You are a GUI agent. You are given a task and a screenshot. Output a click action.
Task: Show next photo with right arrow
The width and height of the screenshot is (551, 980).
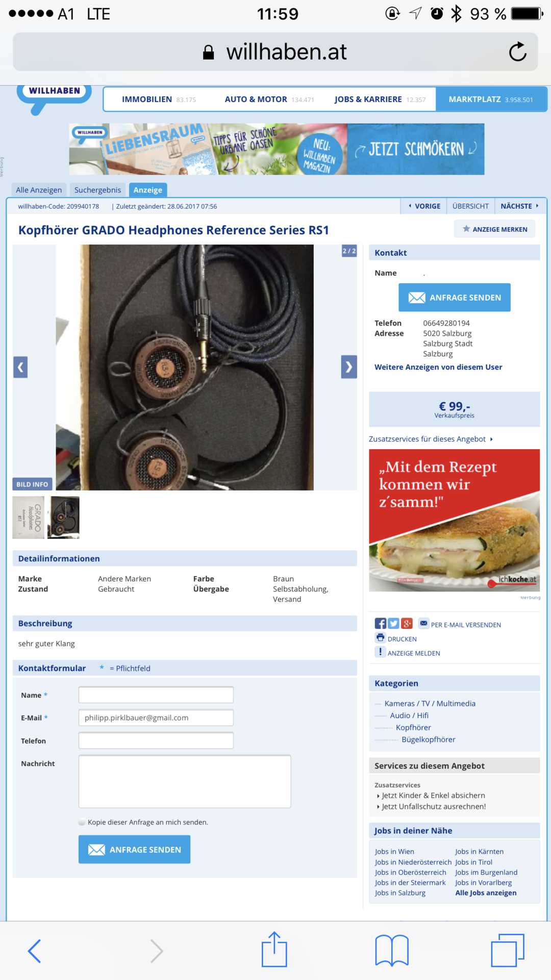pos(348,367)
